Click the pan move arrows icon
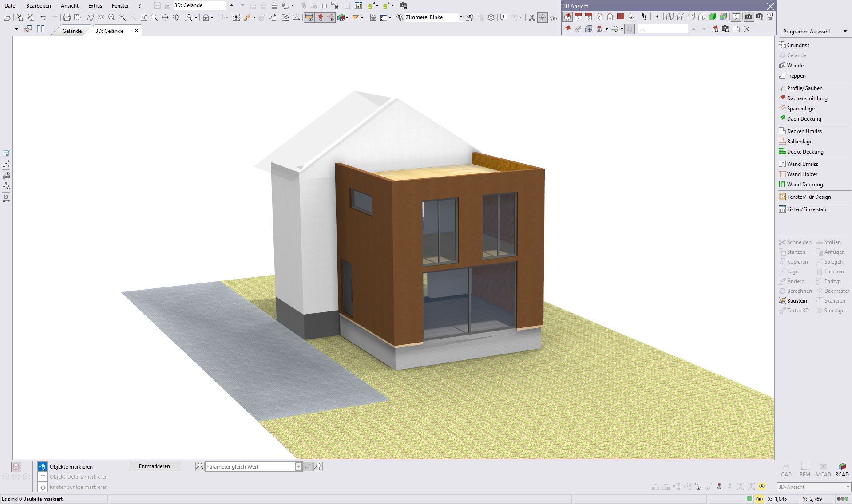Screen dimensions: 852x504 [x=165, y=17]
